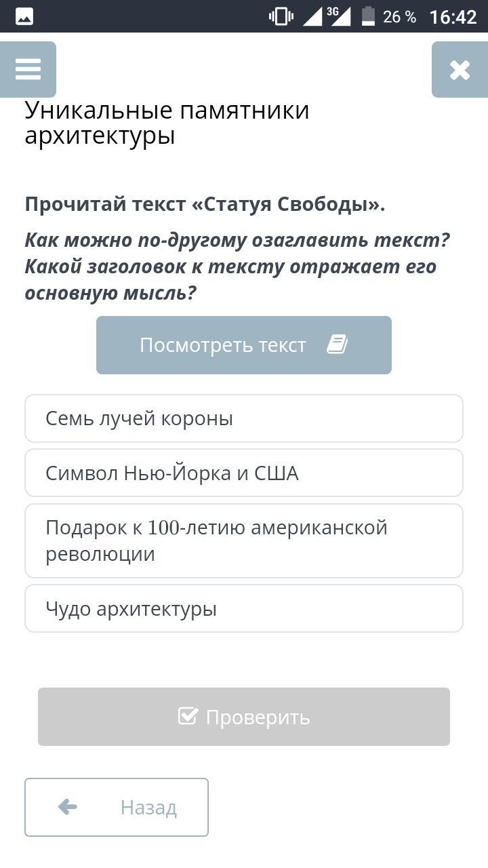Tap the battery icon in status bar
This screenshot has height=868, width=488.
tap(368, 16)
